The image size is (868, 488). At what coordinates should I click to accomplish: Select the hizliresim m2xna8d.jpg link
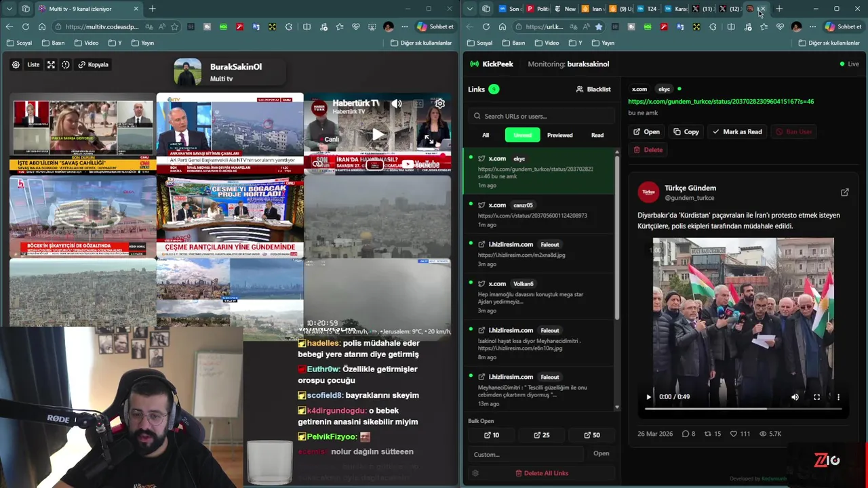pyautogui.click(x=538, y=254)
